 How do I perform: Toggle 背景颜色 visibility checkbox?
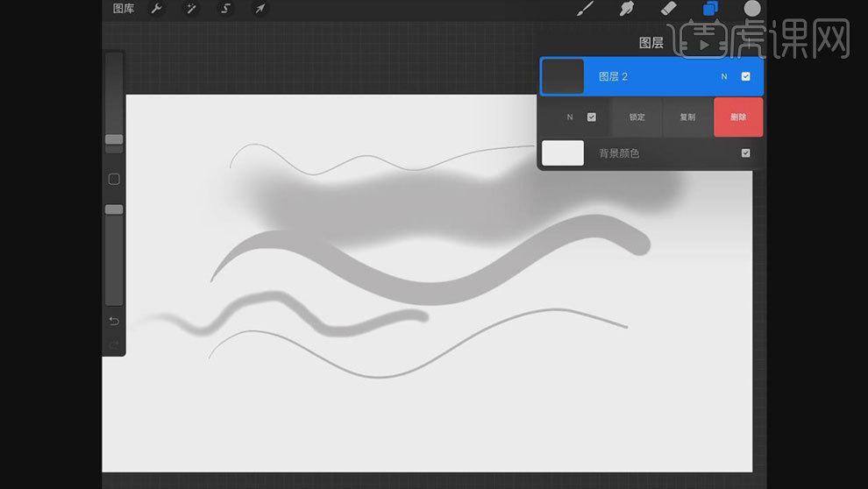coord(745,153)
